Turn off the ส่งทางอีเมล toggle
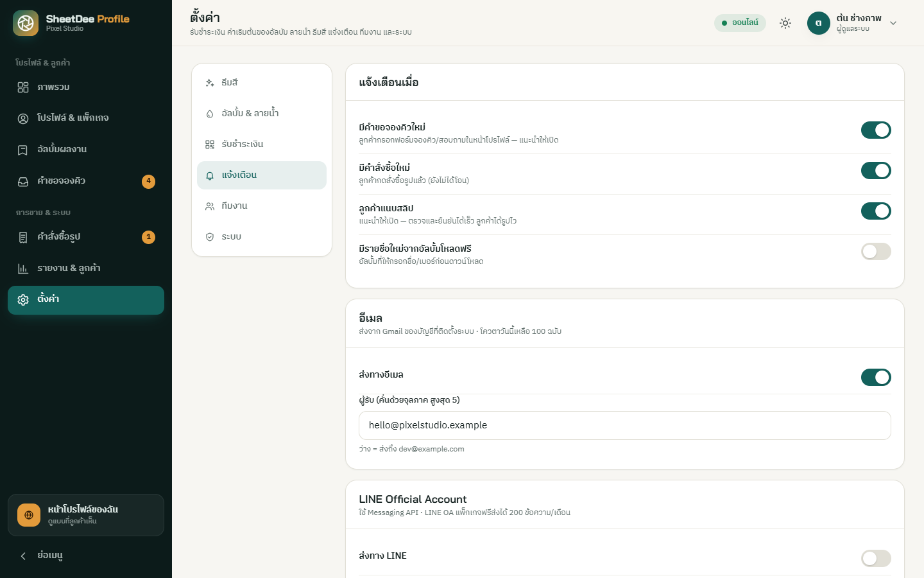 [x=876, y=378]
